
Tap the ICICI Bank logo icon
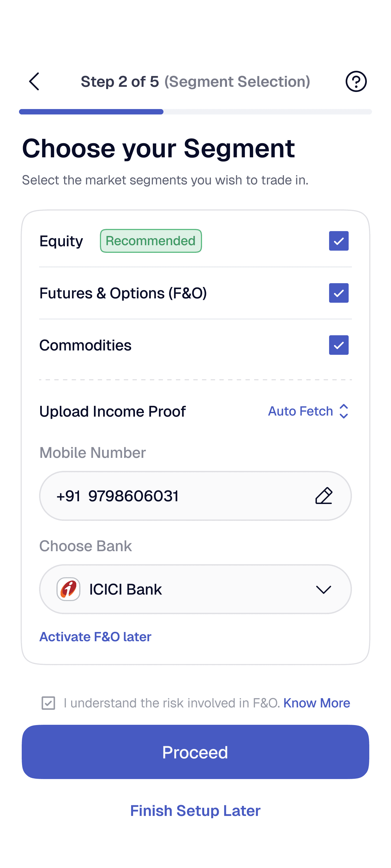point(68,589)
